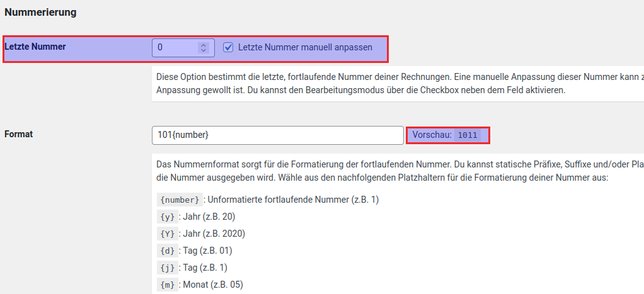Image resolution: width=644 pixels, height=294 pixels.
Task: Click the 'Vorschau:' preview label
Action: 432,135
